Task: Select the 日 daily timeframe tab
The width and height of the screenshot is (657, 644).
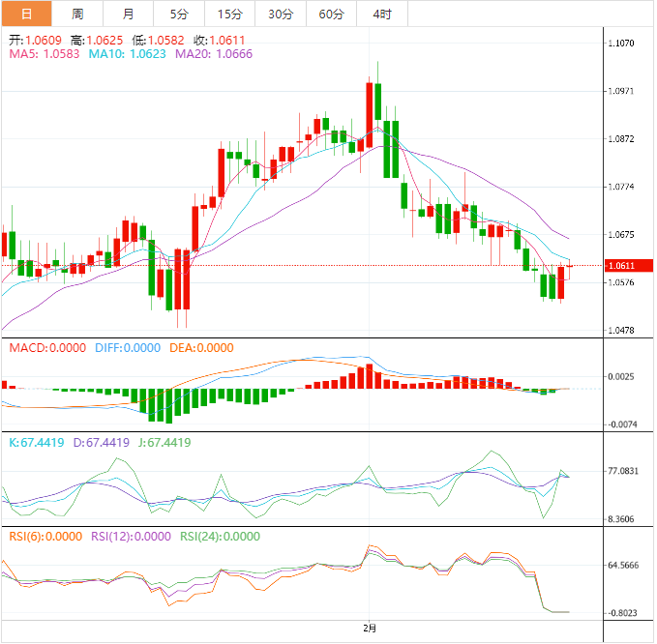Action: click(x=26, y=14)
